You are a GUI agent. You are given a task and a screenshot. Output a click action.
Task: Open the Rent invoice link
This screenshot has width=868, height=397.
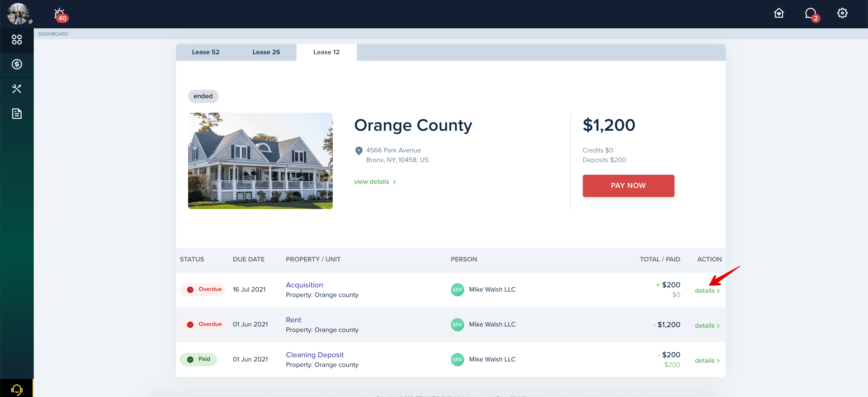tap(294, 320)
